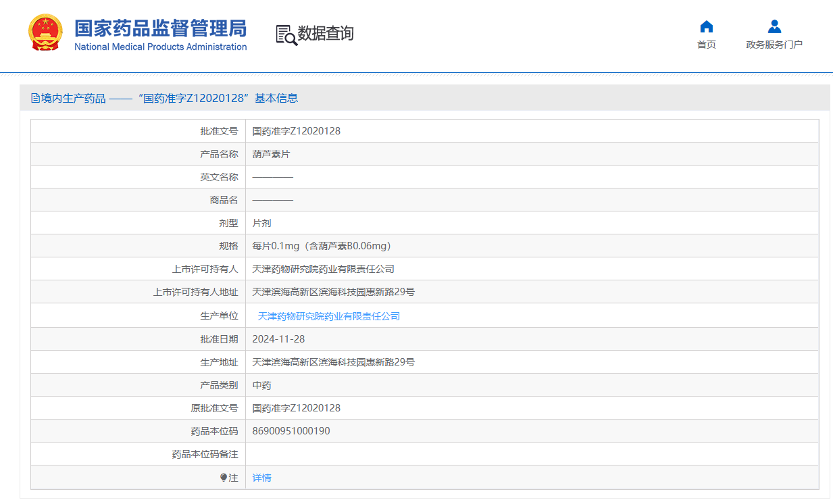The image size is (833, 504).
Task: Click the document icon before 境内生产药品
Action: click(34, 98)
